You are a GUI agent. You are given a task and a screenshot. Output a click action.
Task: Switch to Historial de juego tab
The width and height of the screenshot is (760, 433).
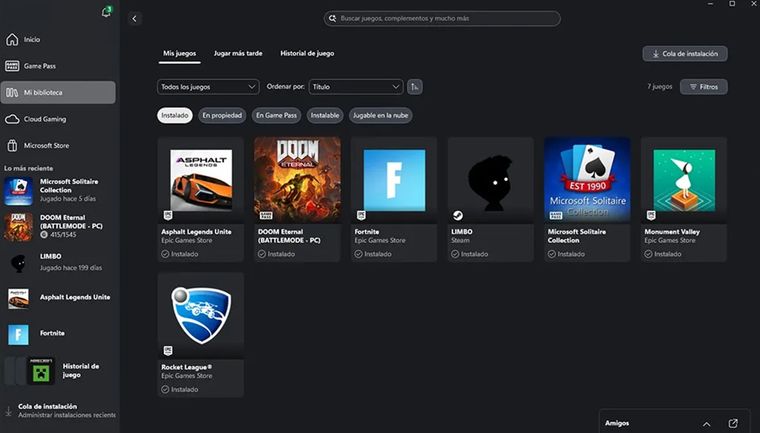[x=307, y=53]
